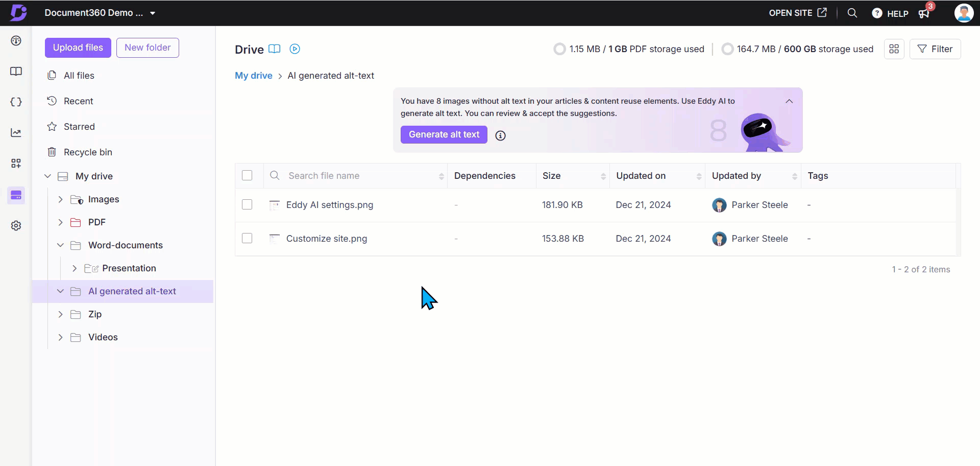Go to My drive breadcrumb
The width and height of the screenshot is (980, 466).
pyautogui.click(x=254, y=76)
